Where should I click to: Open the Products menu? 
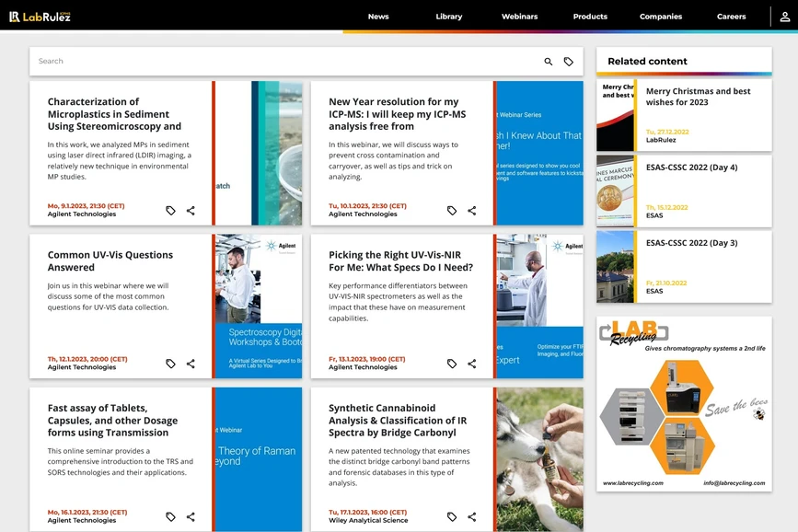[x=590, y=17]
